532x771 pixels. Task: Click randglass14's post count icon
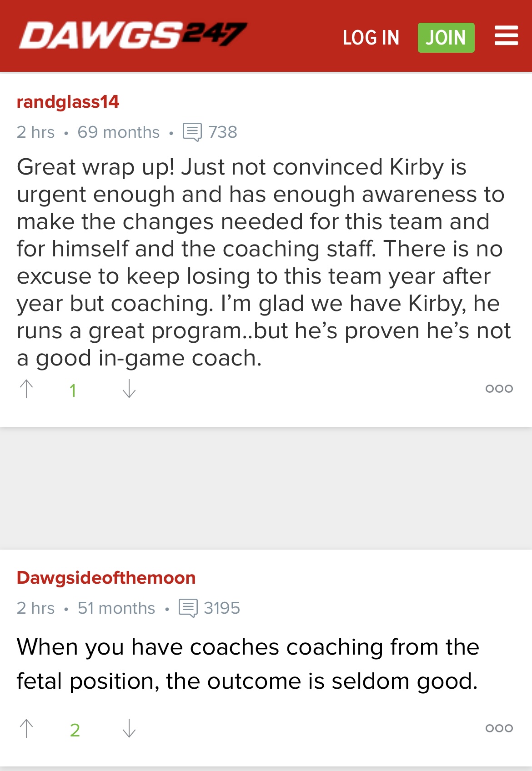[192, 132]
